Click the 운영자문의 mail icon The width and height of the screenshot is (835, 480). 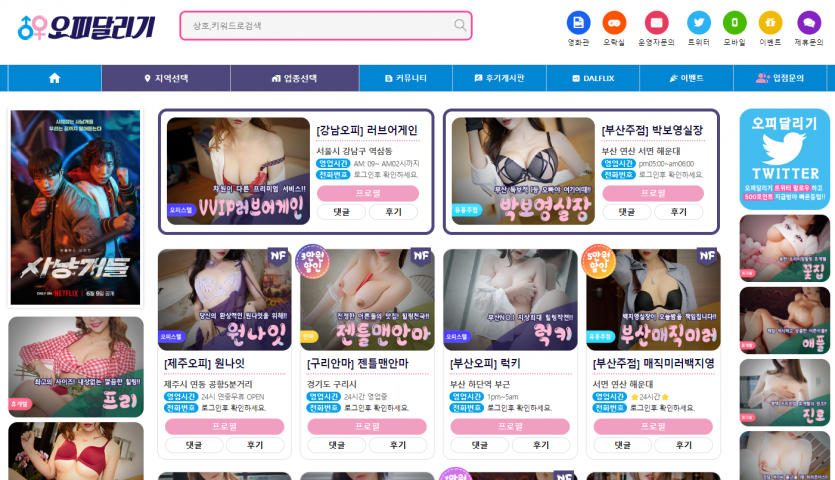point(656,23)
